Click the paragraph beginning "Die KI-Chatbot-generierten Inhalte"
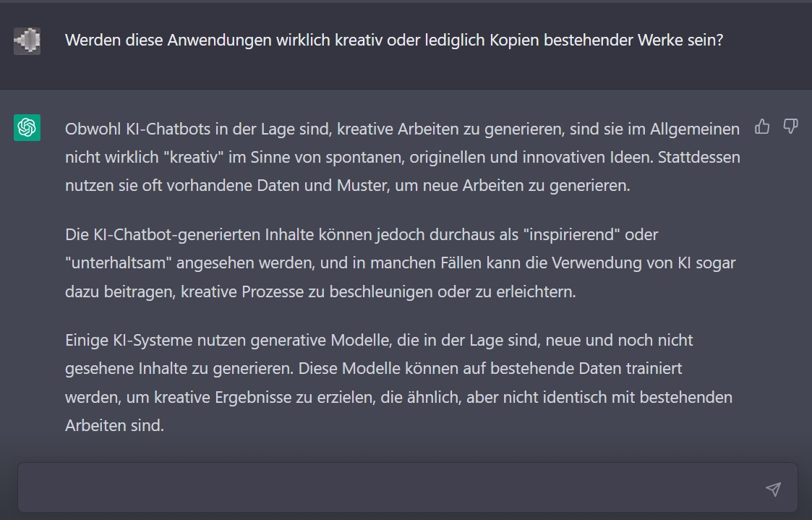Viewport: 812px width, 520px height. [x=400, y=263]
